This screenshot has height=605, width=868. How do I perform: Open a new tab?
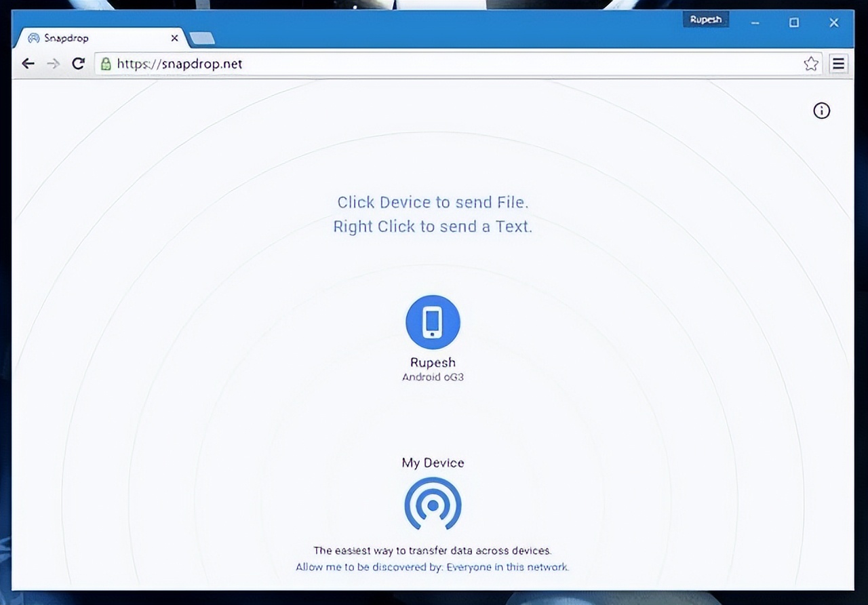click(203, 39)
